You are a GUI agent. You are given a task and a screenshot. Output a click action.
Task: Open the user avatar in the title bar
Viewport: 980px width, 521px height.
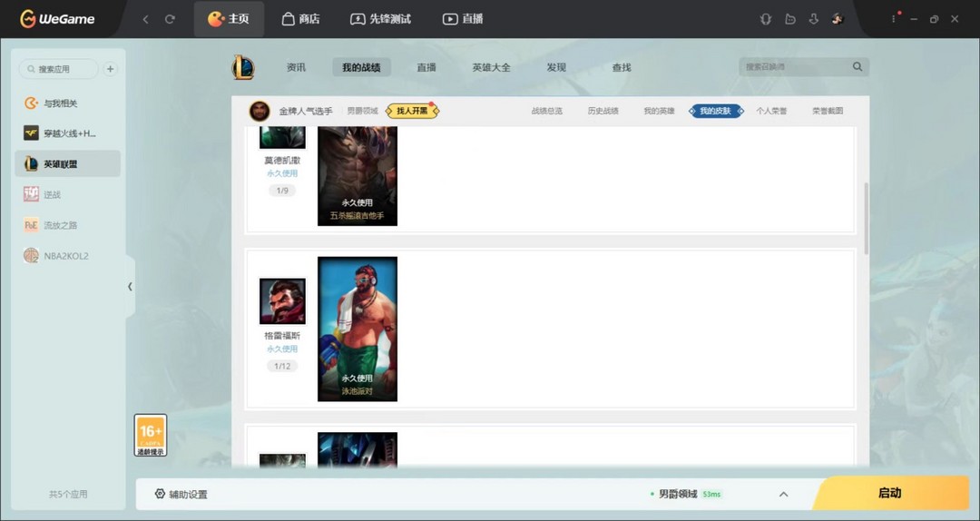tap(838, 19)
